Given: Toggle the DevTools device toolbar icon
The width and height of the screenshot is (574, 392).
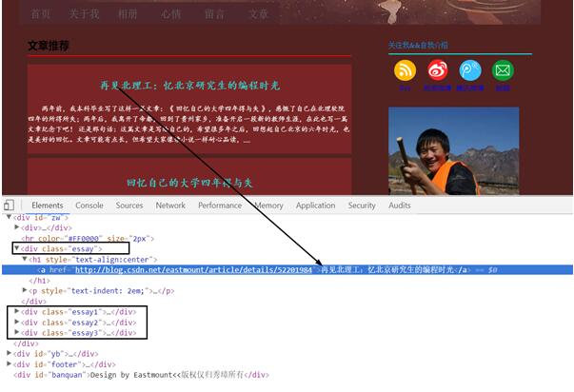Looking at the screenshot, I should pos(10,205).
